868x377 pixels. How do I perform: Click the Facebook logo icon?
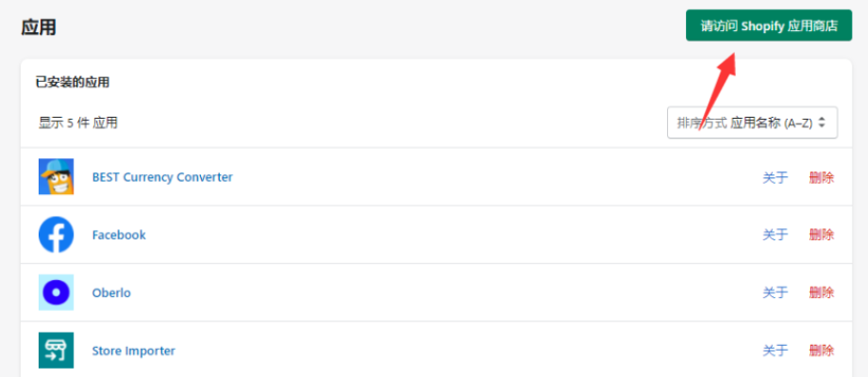point(56,235)
